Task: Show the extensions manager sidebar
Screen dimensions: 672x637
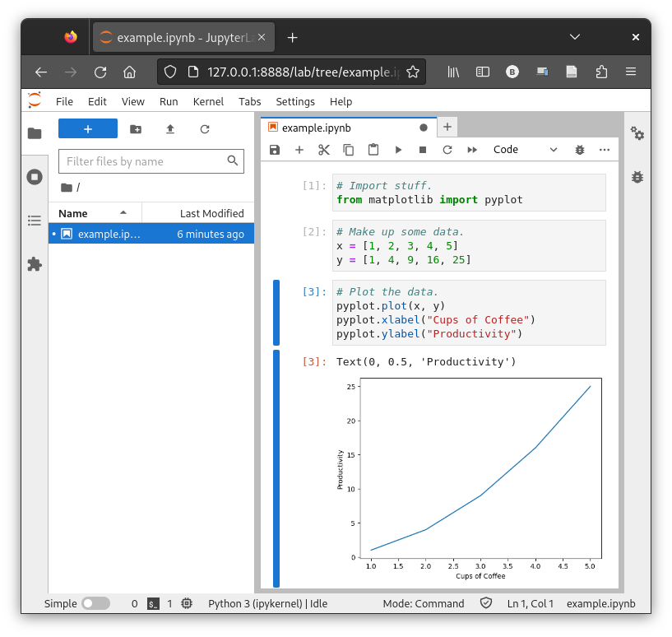Action: (34, 264)
